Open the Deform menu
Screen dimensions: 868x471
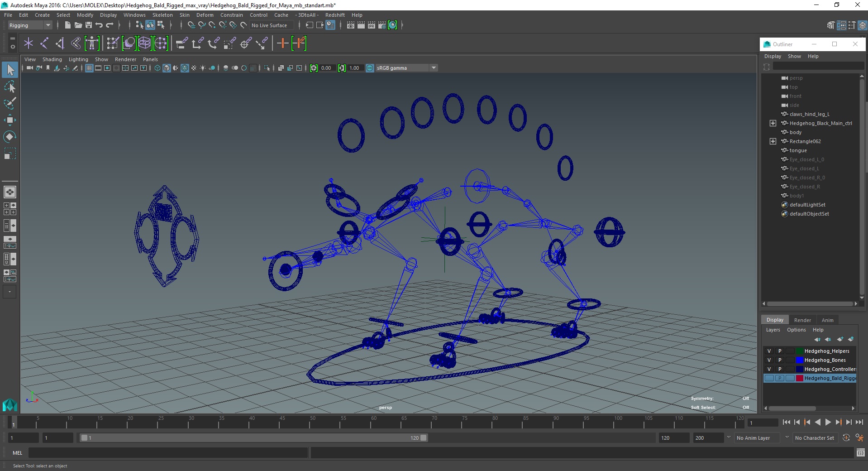[205, 15]
